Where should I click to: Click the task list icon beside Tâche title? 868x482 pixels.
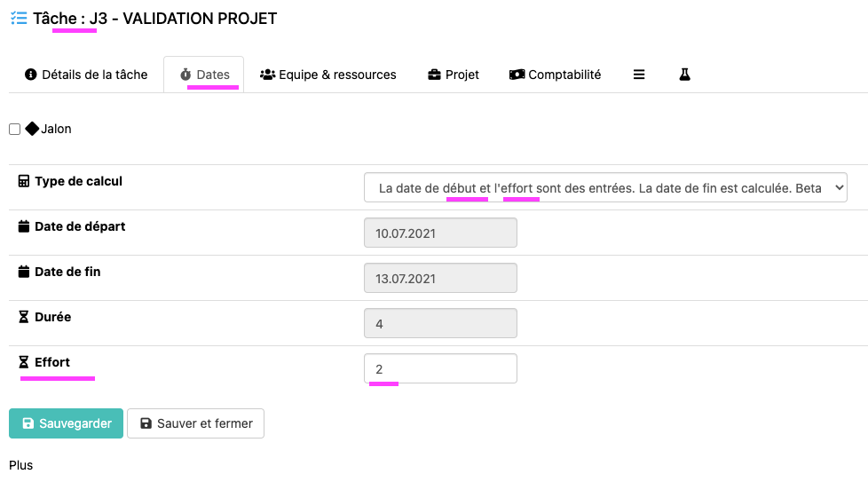18,18
